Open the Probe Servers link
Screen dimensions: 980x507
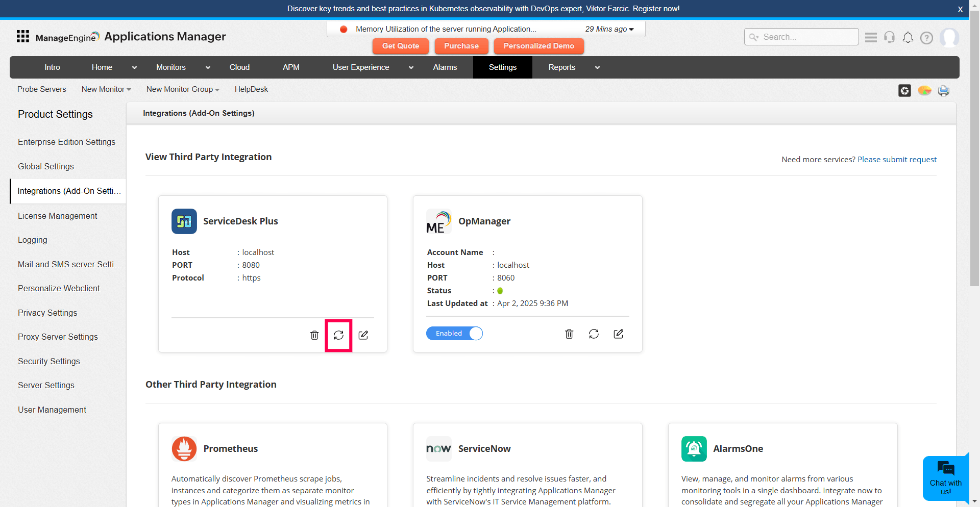pyautogui.click(x=42, y=89)
